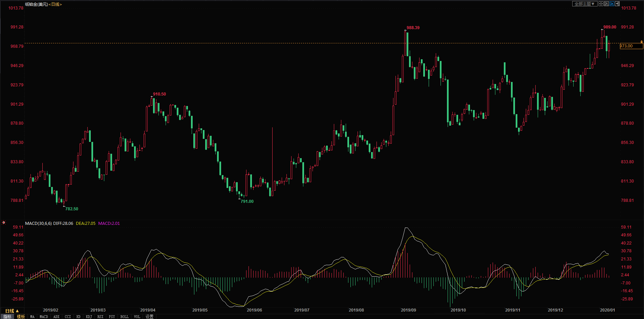Click the 1013.78 left axis label
The width and height of the screenshot is (644, 319).
16,8
